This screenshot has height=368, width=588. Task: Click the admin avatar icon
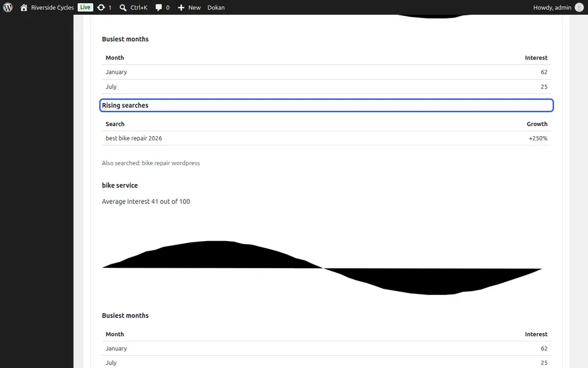tap(579, 7)
